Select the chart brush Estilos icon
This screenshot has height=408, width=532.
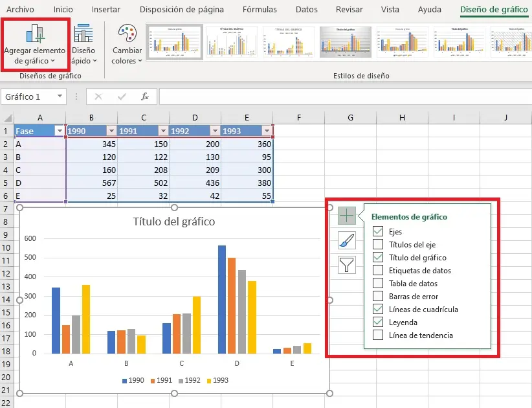click(x=347, y=241)
